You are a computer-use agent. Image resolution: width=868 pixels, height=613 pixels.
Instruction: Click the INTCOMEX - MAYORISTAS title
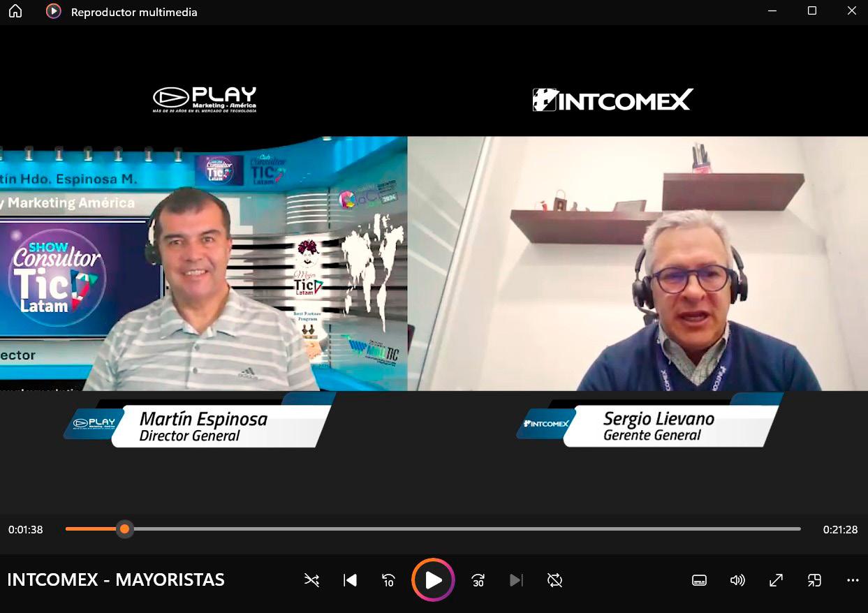pyautogui.click(x=116, y=579)
